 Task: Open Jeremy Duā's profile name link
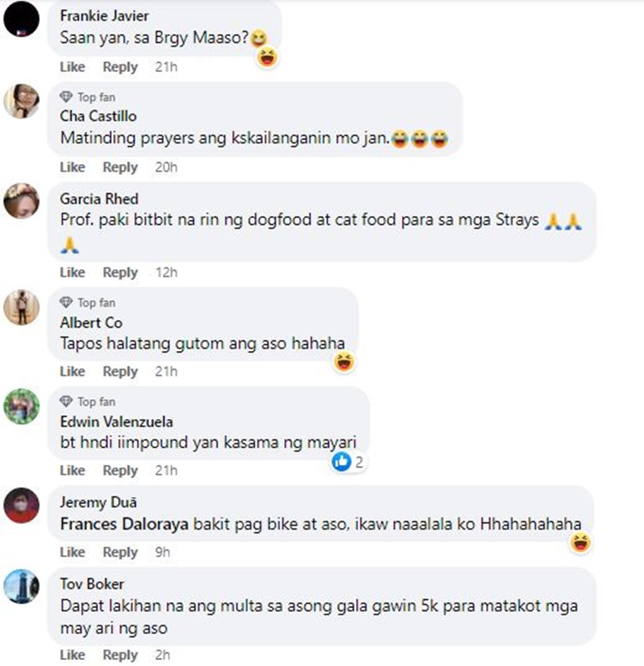(x=98, y=502)
